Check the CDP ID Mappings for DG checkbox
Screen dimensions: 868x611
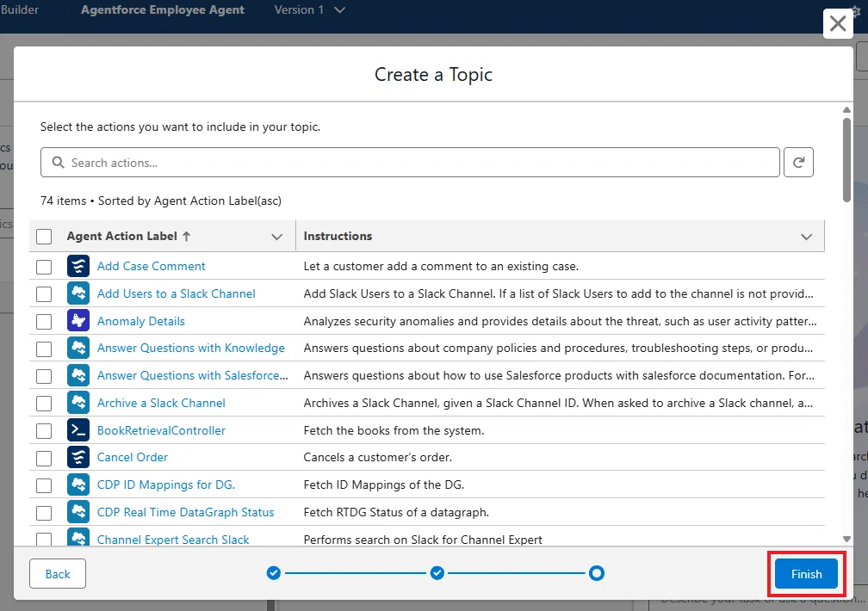pos(44,485)
